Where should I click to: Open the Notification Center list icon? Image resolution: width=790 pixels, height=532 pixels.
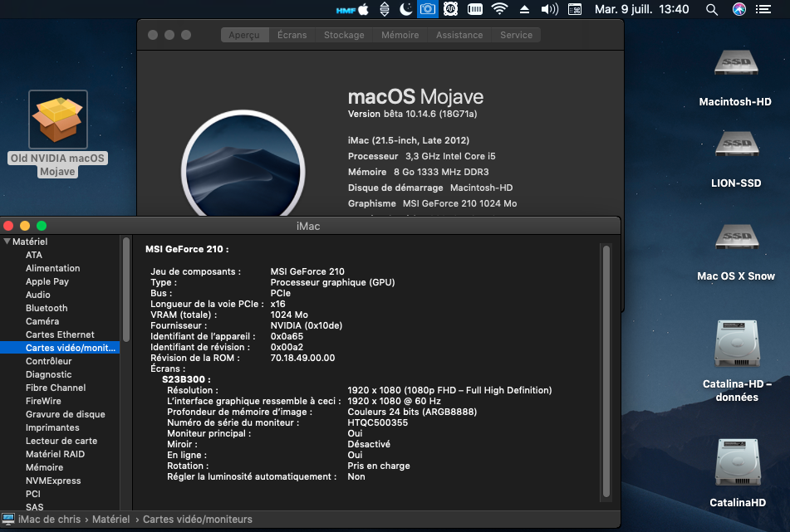point(763,9)
